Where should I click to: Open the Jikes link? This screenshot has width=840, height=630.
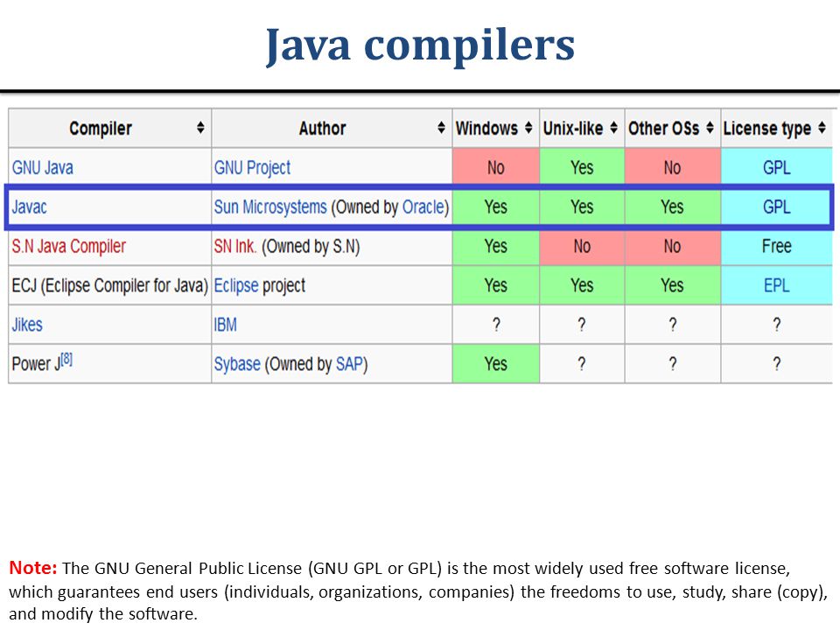27,325
